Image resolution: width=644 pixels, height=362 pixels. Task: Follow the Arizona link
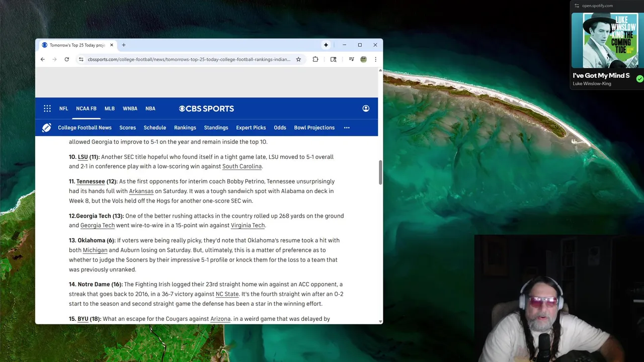220,319
